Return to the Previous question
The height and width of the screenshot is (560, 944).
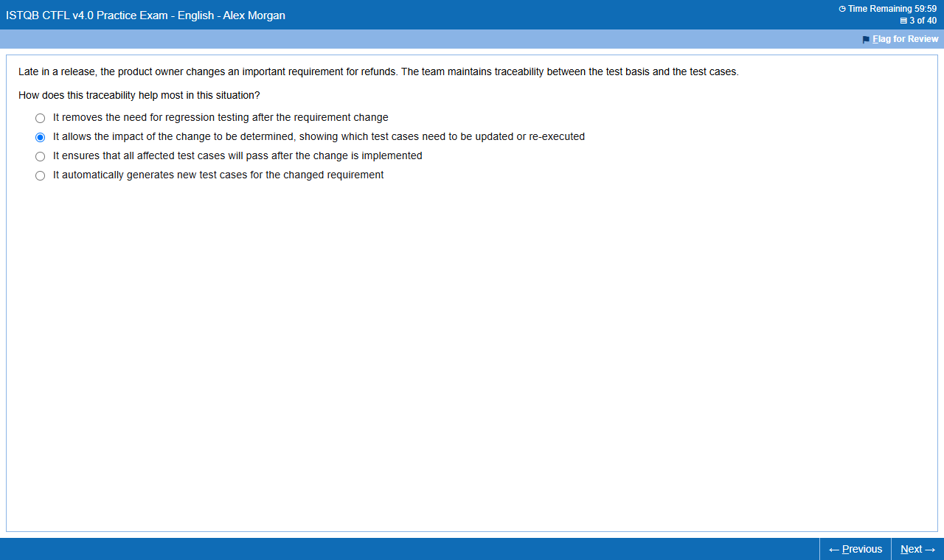[x=855, y=549]
